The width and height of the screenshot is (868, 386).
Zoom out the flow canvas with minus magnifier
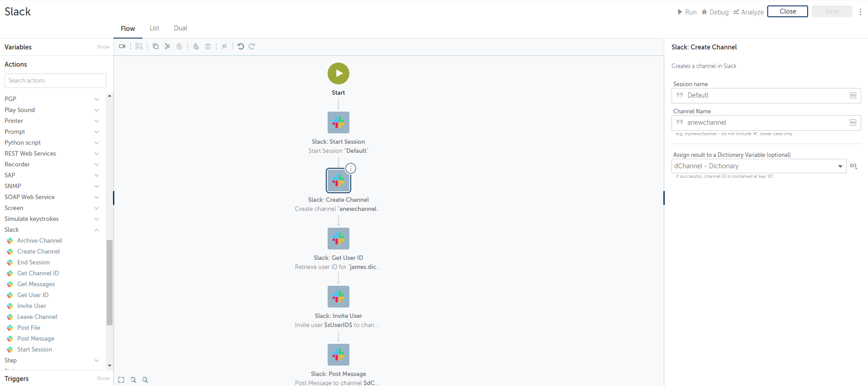[x=133, y=380]
